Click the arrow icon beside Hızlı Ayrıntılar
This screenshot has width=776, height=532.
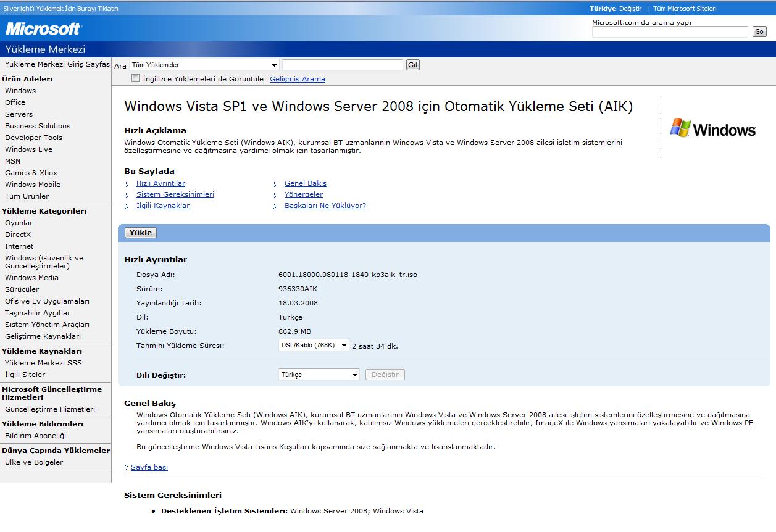tap(127, 184)
